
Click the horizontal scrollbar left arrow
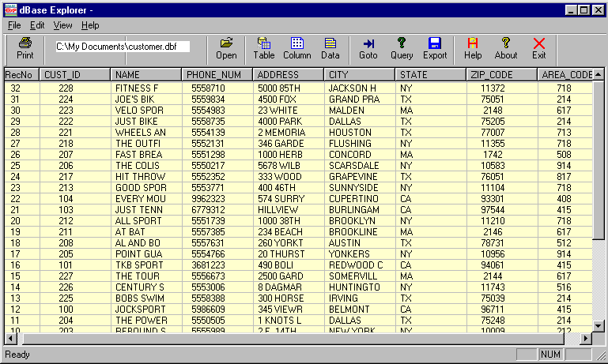pyautogui.click(x=10, y=339)
